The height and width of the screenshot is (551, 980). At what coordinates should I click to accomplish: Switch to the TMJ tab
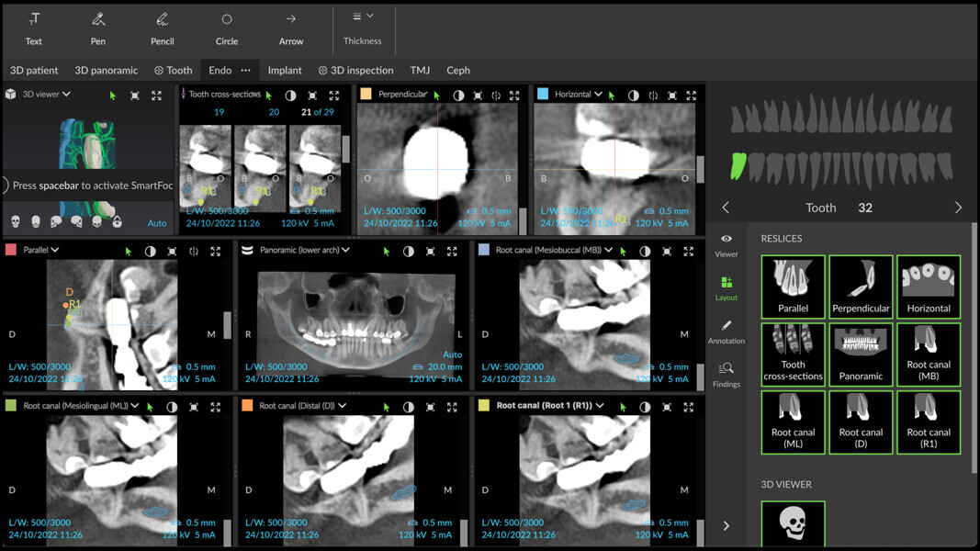click(420, 70)
